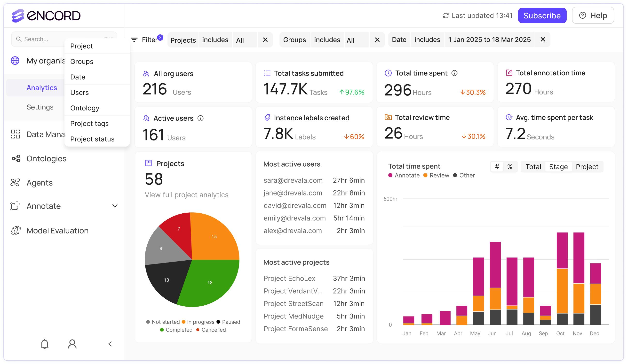Click the Subscribe button
627x364 pixels.
point(542,15)
